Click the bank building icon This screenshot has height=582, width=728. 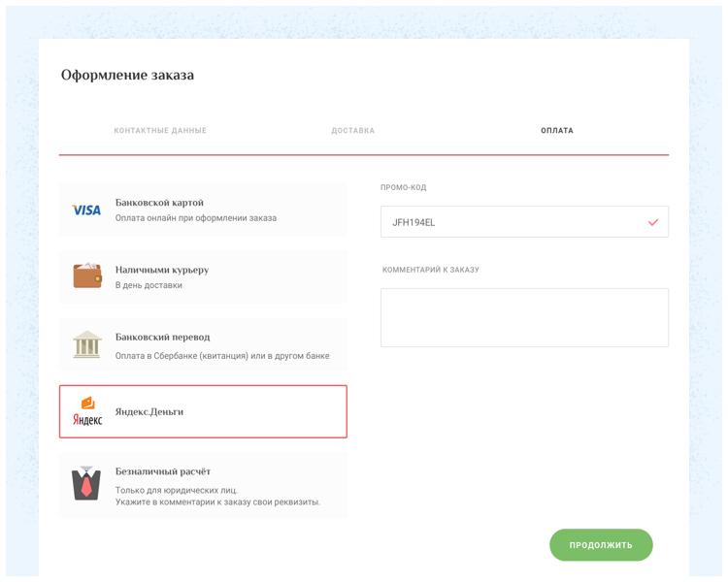tap(86, 344)
